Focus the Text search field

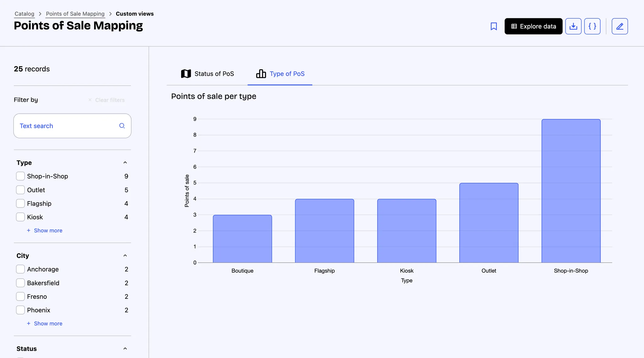pyautogui.click(x=66, y=126)
